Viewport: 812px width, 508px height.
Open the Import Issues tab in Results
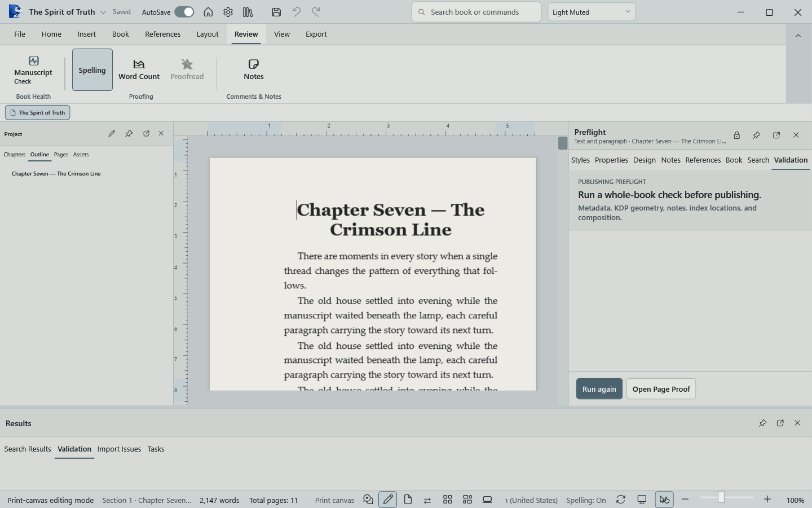tap(119, 449)
